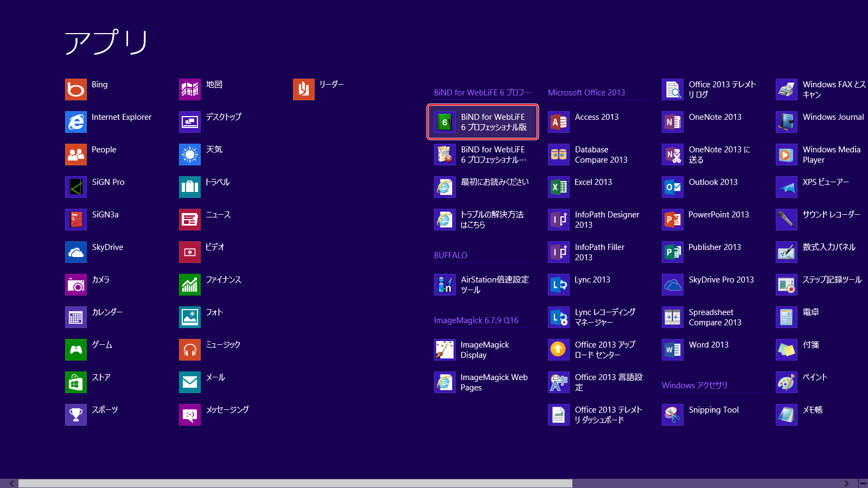Open SkyDrive cloud app

point(76,252)
